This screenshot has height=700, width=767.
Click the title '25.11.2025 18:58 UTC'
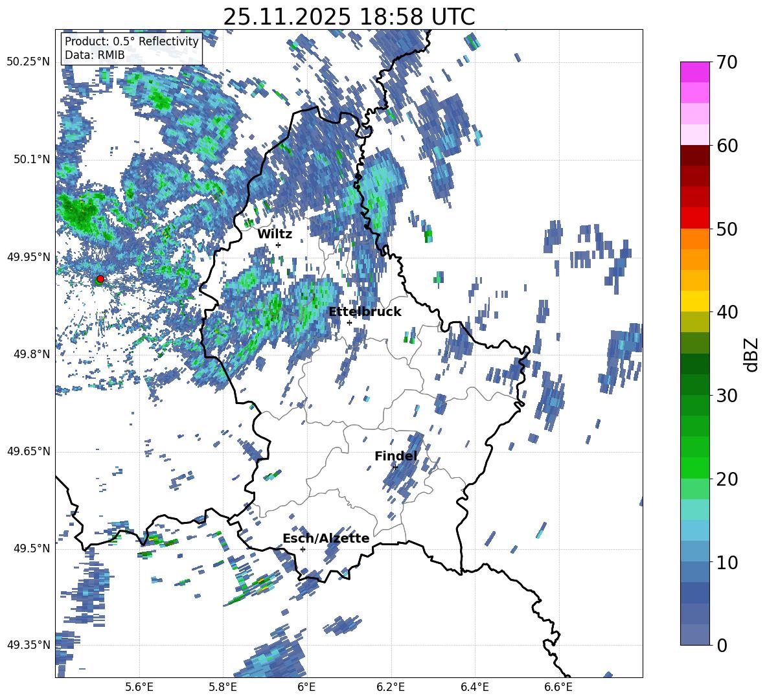click(349, 17)
